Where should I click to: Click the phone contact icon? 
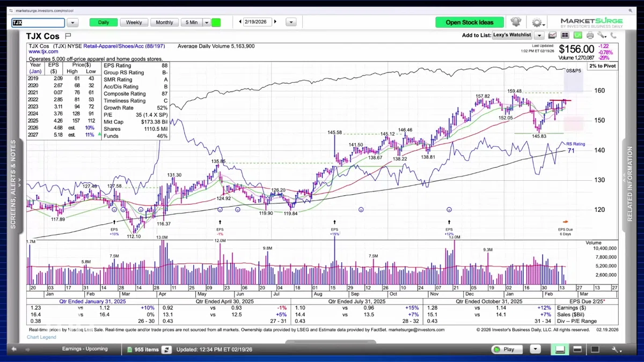(x=613, y=35)
